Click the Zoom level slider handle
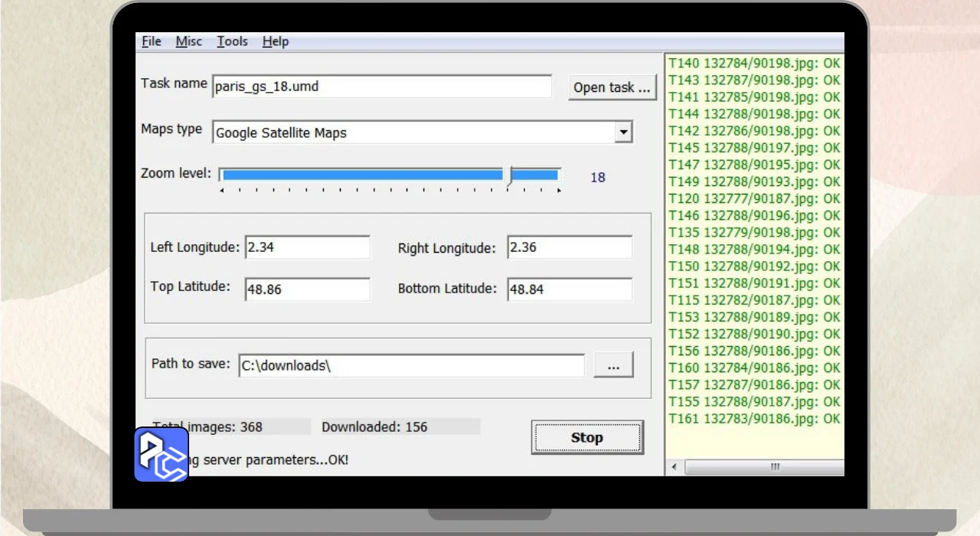The height and width of the screenshot is (536, 980). click(508, 177)
